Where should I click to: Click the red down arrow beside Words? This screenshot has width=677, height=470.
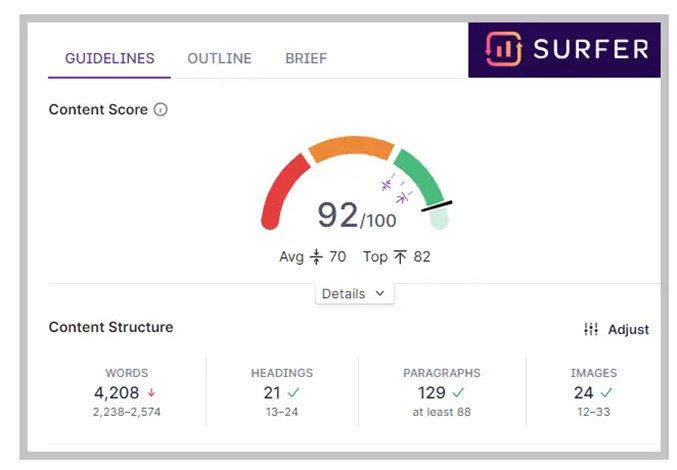[151, 393]
